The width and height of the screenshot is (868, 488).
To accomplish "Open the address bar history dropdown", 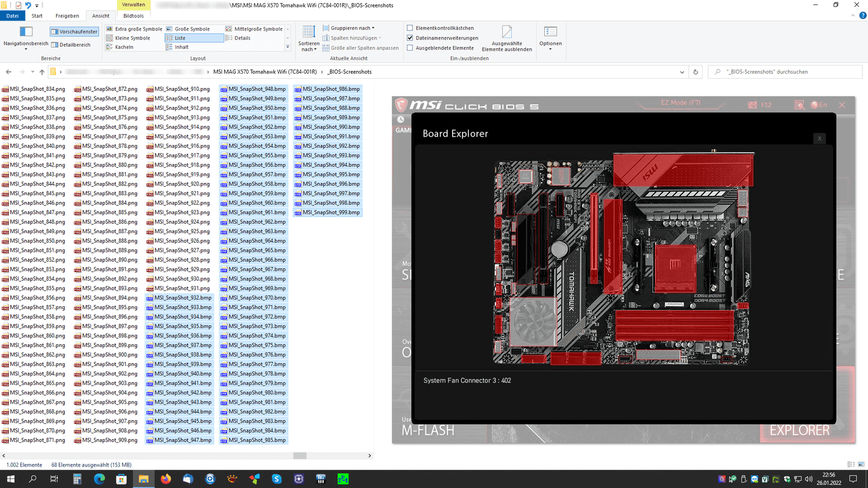I will [x=682, y=72].
